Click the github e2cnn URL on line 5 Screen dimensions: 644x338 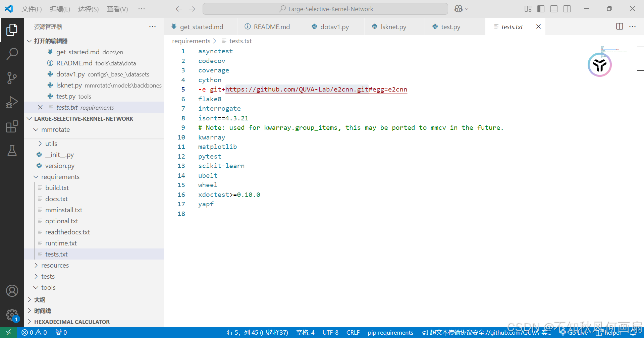(x=316, y=90)
